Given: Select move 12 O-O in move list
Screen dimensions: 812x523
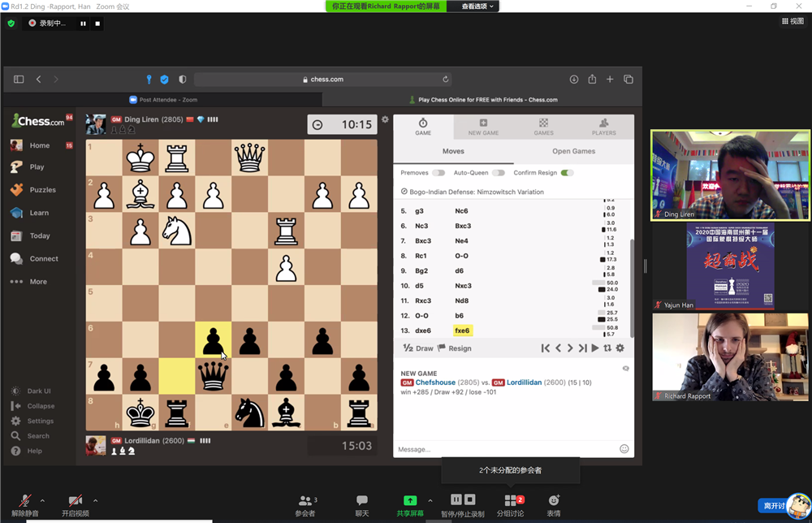Looking at the screenshot, I should click(421, 316).
